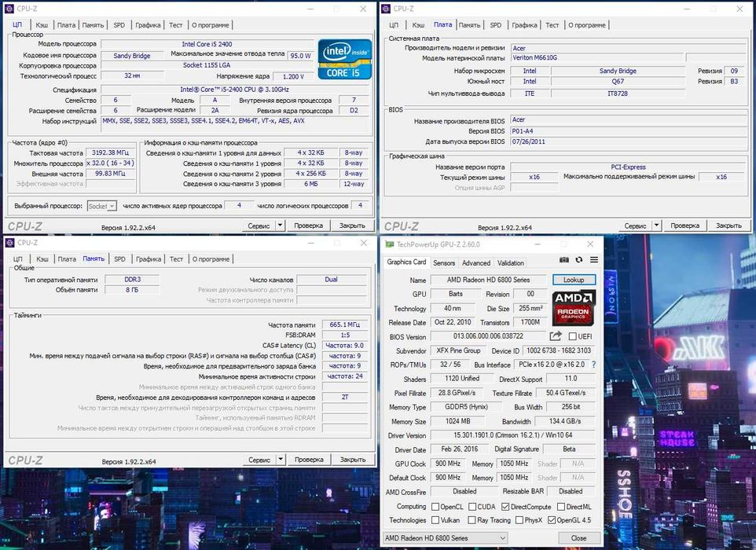The width and height of the screenshot is (756, 550).
Task: Toggle the UEFI checkbox in GPU-Z
Action: 573,336
